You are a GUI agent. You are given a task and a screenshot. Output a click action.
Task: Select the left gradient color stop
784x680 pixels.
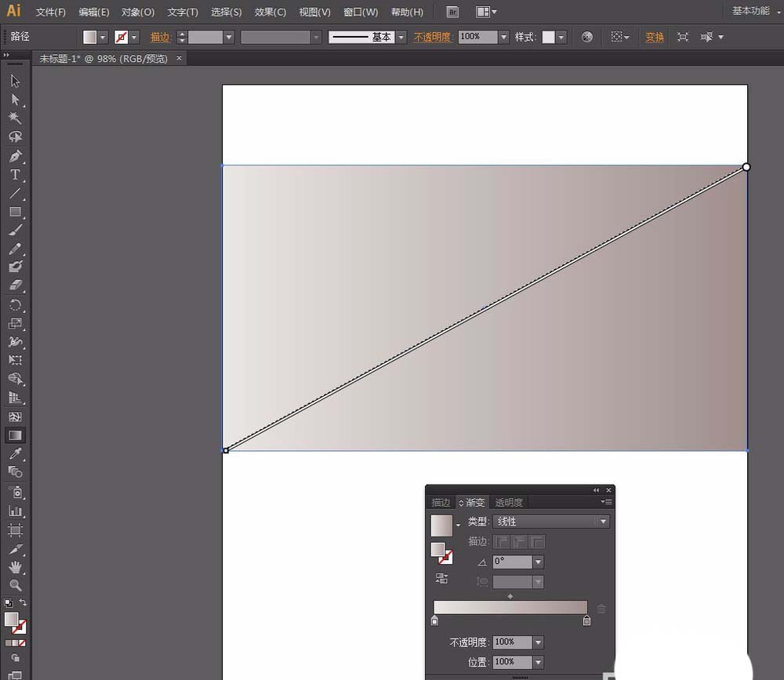click(434, 620)
